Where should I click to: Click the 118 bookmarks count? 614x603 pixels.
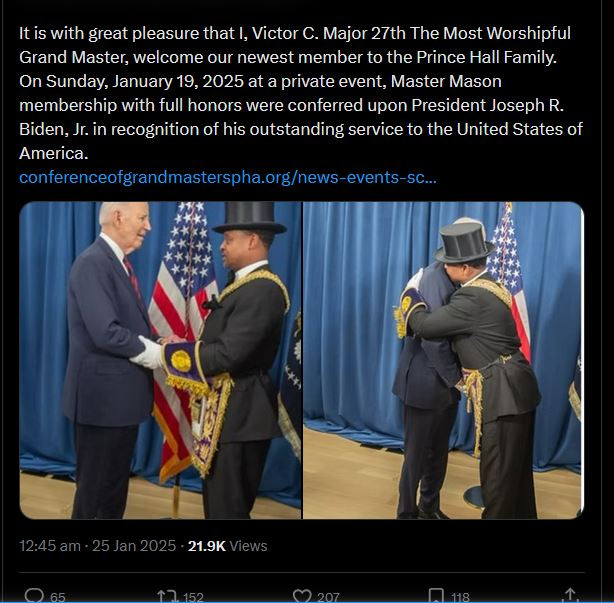coord(460,597)
